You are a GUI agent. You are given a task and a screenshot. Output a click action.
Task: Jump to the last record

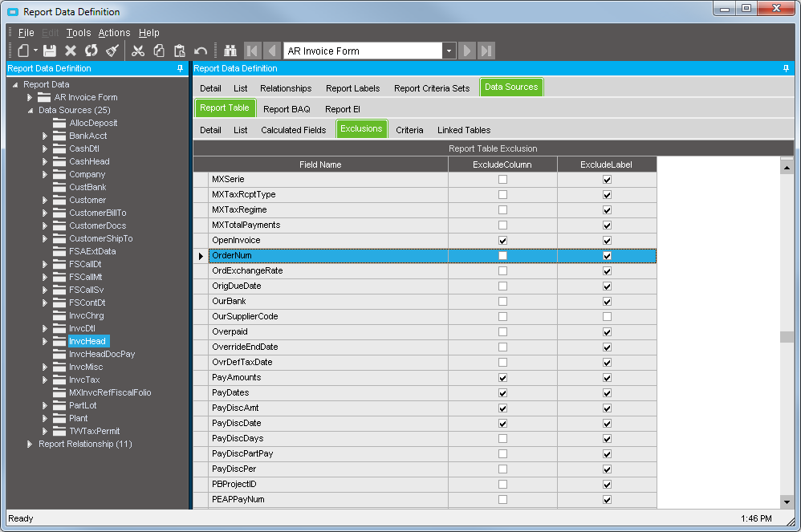[486, 51]
